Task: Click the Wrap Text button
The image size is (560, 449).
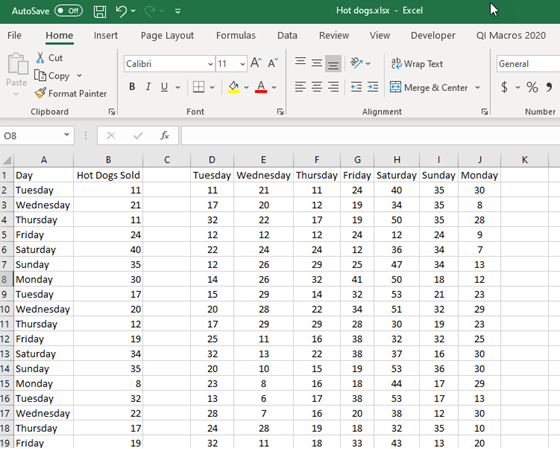Action: (x=417, y=64)
